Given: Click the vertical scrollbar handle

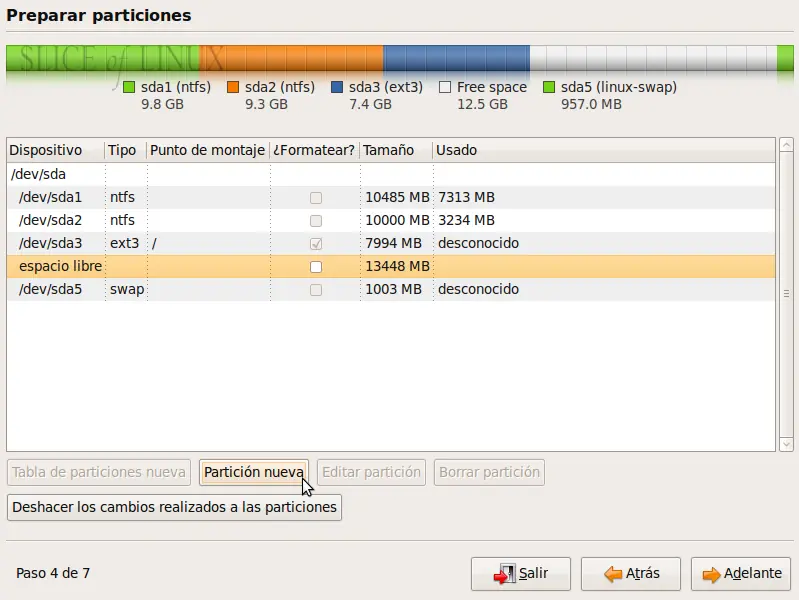Looking at the screenshot, I should pyautogui.click(x=786, y=294).
